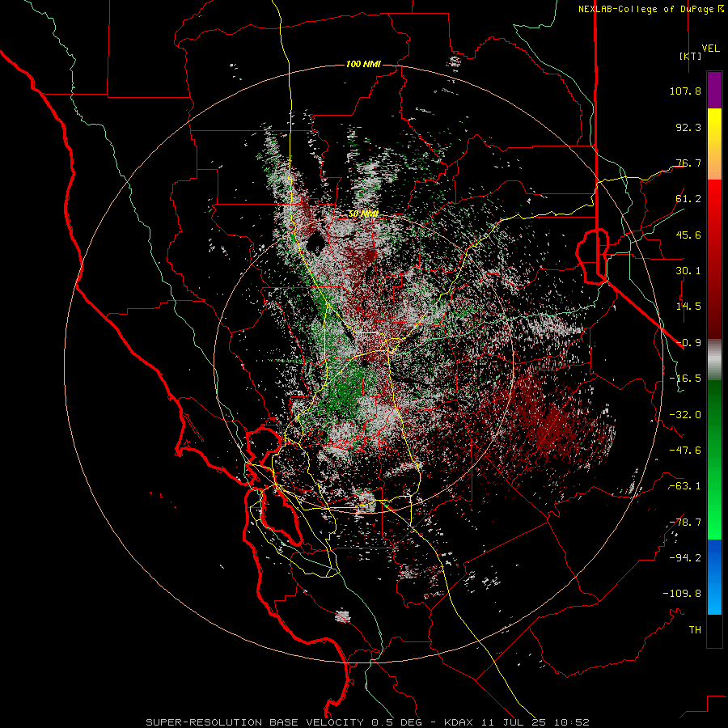Click the 107.8 legend value

[x=685, y=91]
